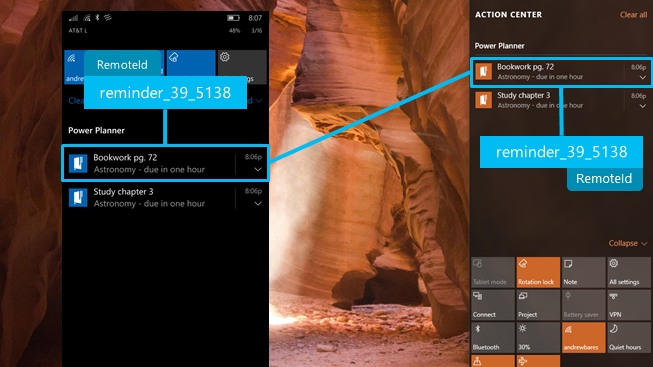This screenshot has height=367, width=653.
Task: Toggle the andrewbares Wi-Fi tile on desktop
Action: click(x=583, y=337)
